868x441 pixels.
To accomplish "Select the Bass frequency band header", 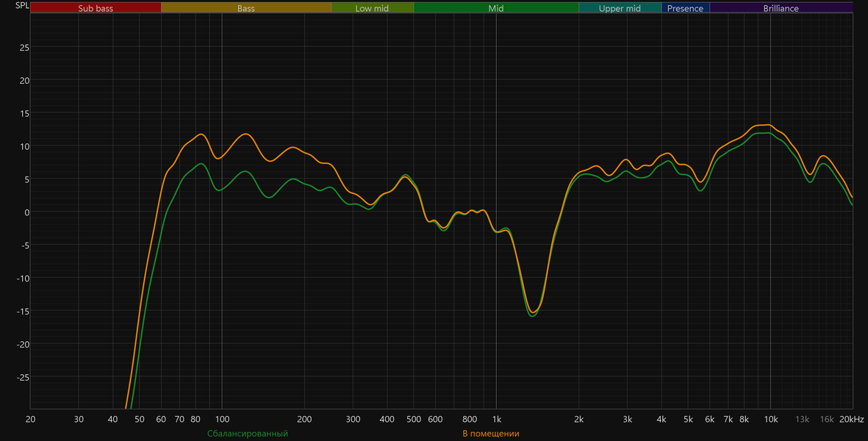I will (x=246, y=8).
